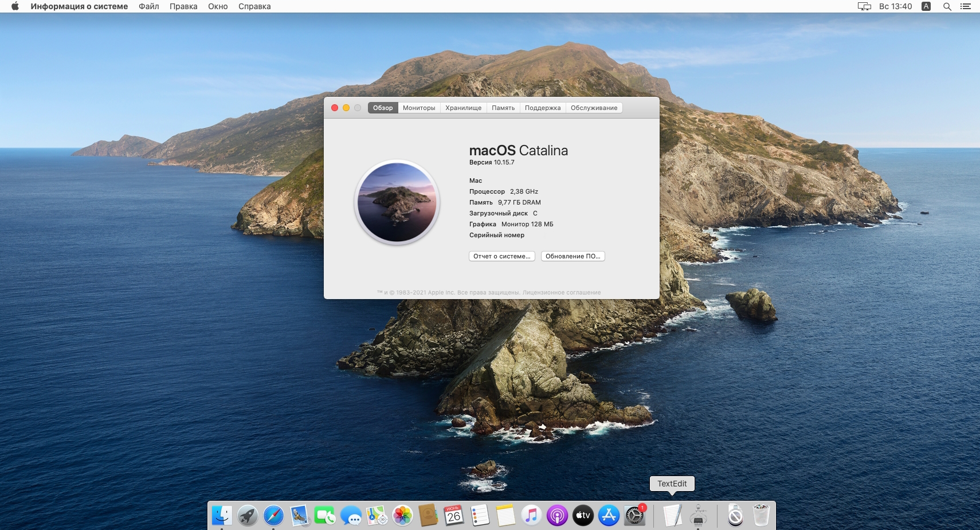Click the Обновление ПО button
The width and height of the screenshot is (980, 530).
pyautogui.click(x=573, y=256)
